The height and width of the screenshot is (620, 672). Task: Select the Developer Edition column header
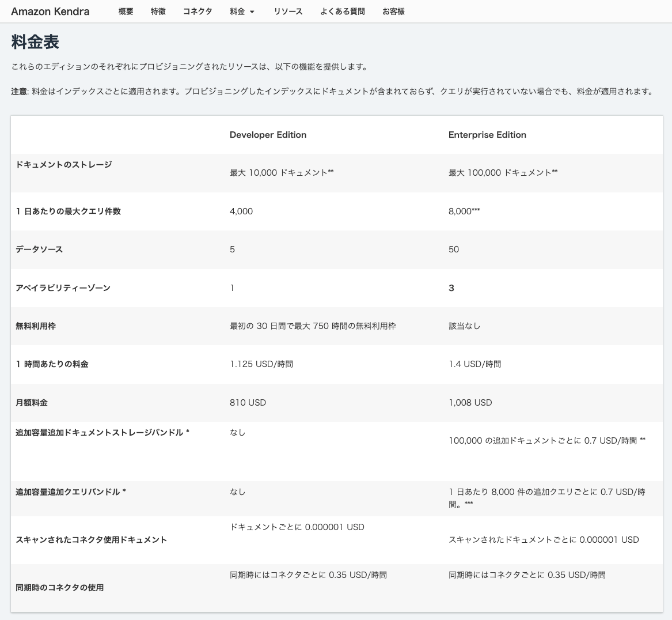pos(268,135)
